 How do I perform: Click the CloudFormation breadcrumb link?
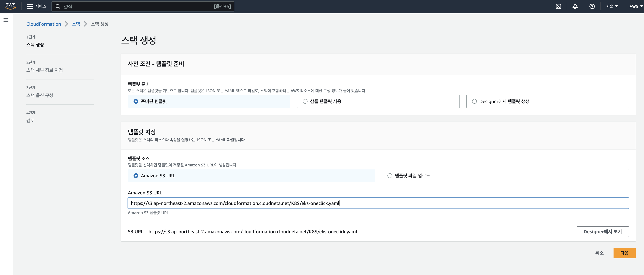pos(43,24)
